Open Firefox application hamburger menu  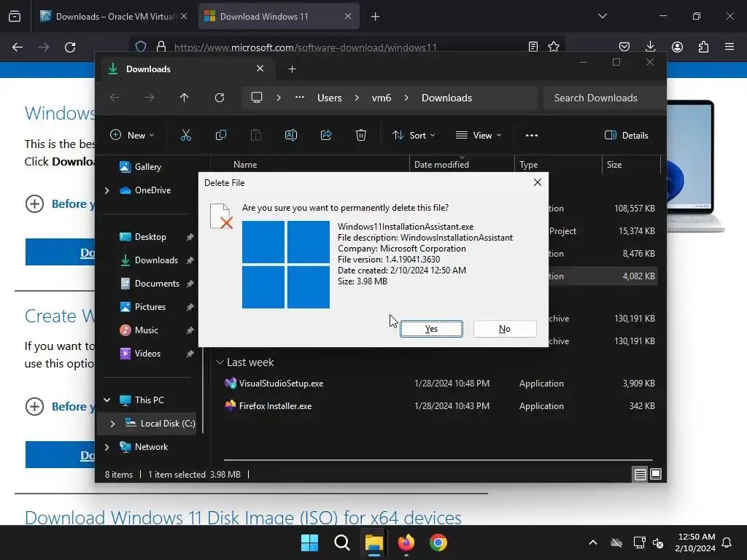[x=729, y=47]
